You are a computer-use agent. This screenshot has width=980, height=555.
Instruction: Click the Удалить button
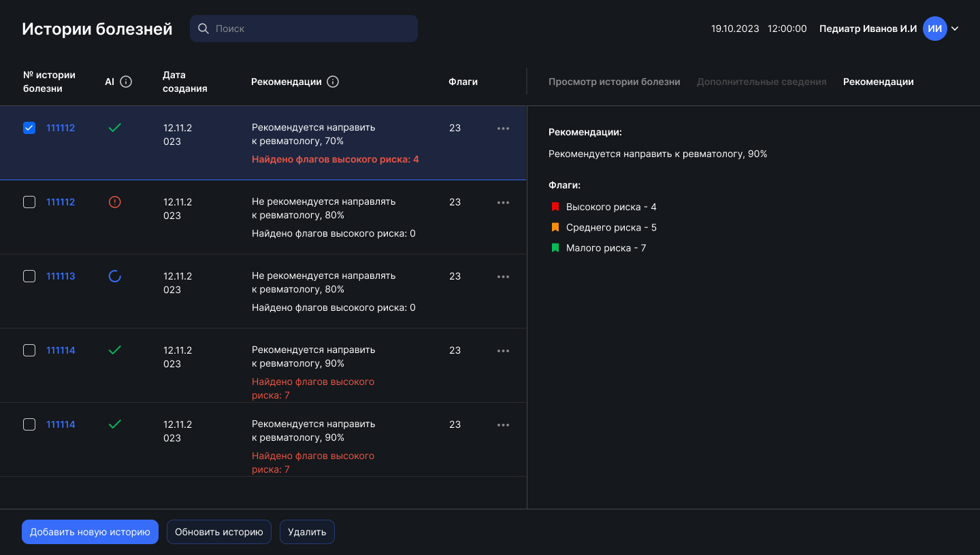coord(307,532)
